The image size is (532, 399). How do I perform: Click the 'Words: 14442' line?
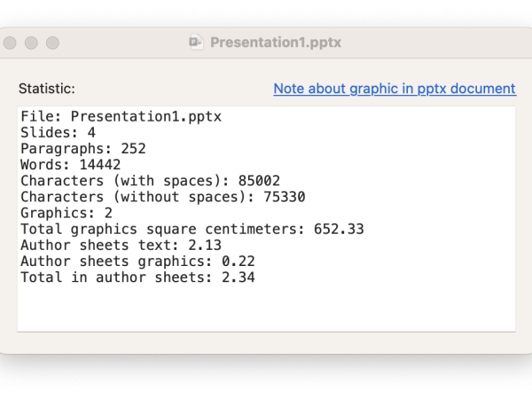coord(71,164)
